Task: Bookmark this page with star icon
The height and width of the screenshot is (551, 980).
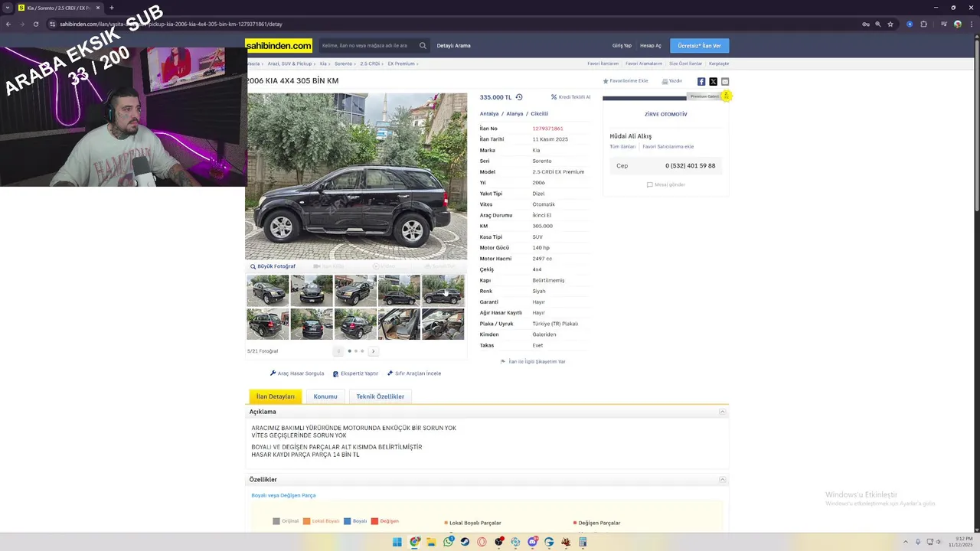Action: coord(890,24)
